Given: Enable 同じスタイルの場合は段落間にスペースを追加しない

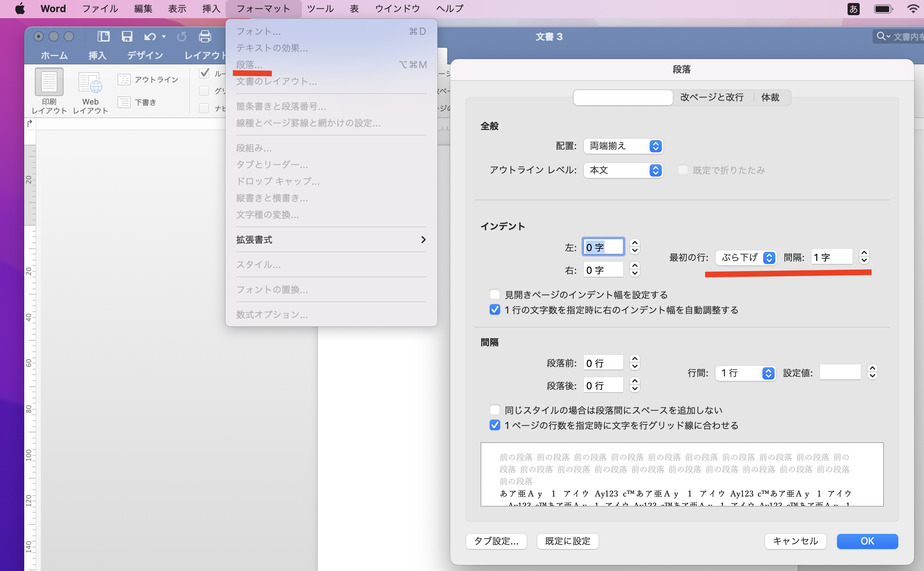Looking at the screenshot, I should 495,410.
